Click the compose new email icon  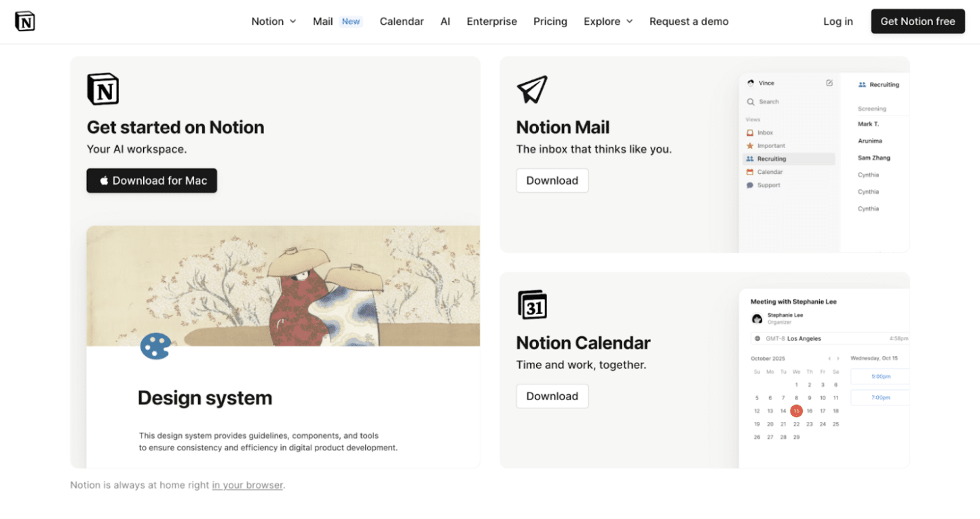[829, 83]
